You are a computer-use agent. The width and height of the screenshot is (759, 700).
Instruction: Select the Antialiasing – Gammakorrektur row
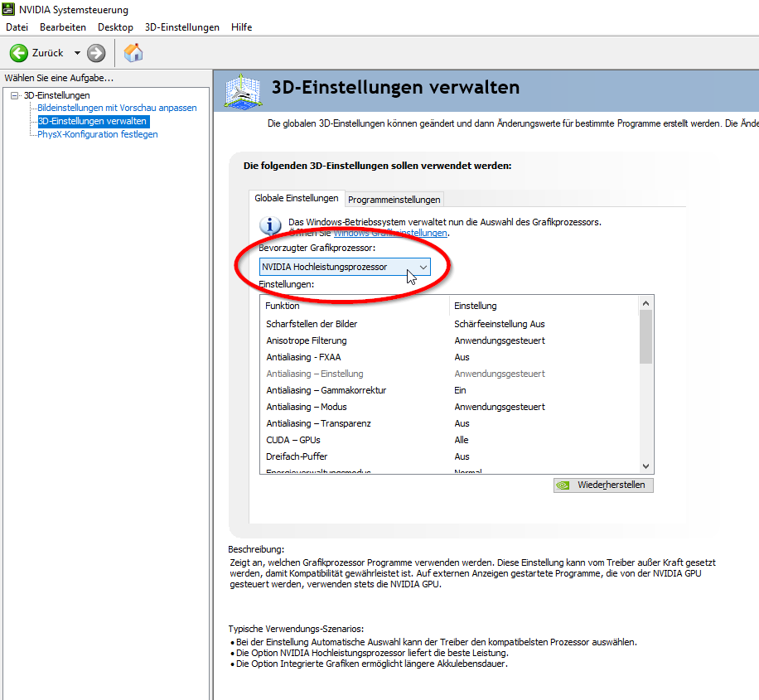(x=449, y=390)
